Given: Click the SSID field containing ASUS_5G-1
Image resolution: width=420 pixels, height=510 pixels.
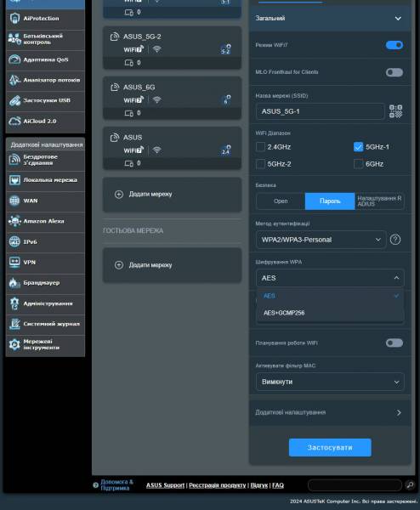Looking at the screenshot, I should click(x=321, y=111).
